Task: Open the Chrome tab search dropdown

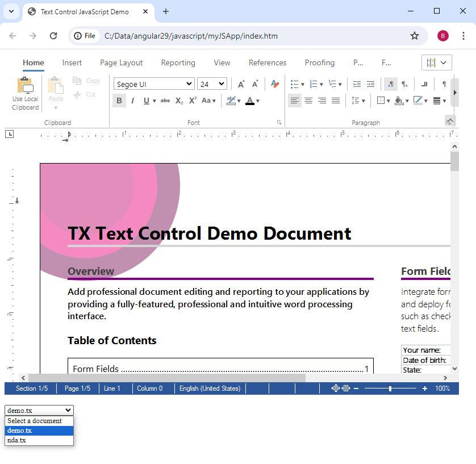Action: coord(11,11)
